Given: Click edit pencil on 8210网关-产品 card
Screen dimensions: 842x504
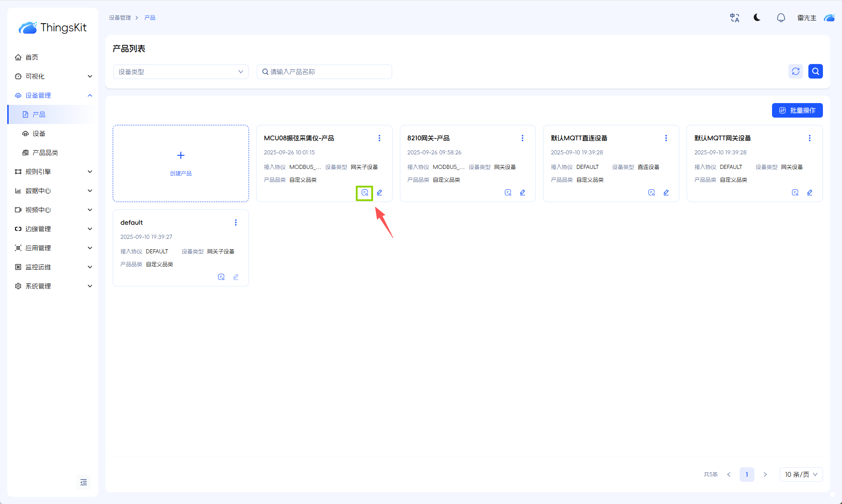Looking at the screenshot, I should click(523, 193).
